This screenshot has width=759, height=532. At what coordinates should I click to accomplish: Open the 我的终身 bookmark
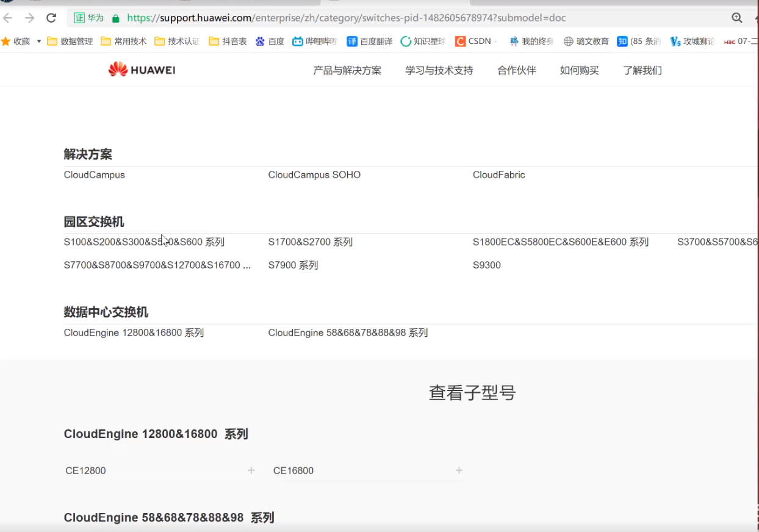pyautogui.click(x=531, y=41)
